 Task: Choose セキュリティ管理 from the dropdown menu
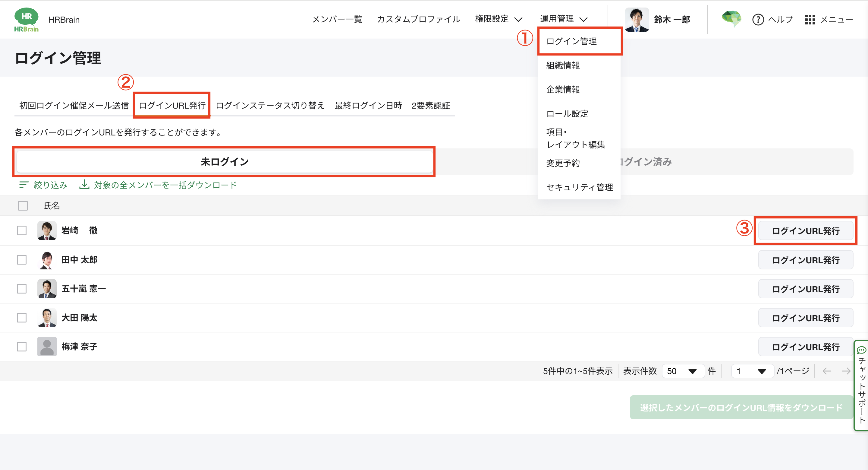coord(579,187)
